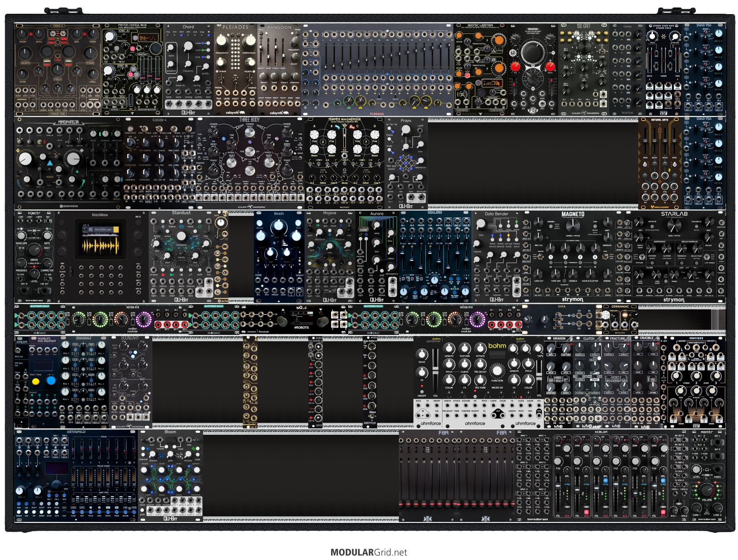Click the waveform display on the blackbox module
The width and height of the screenshot is (738, 560).
coord(100,246)
